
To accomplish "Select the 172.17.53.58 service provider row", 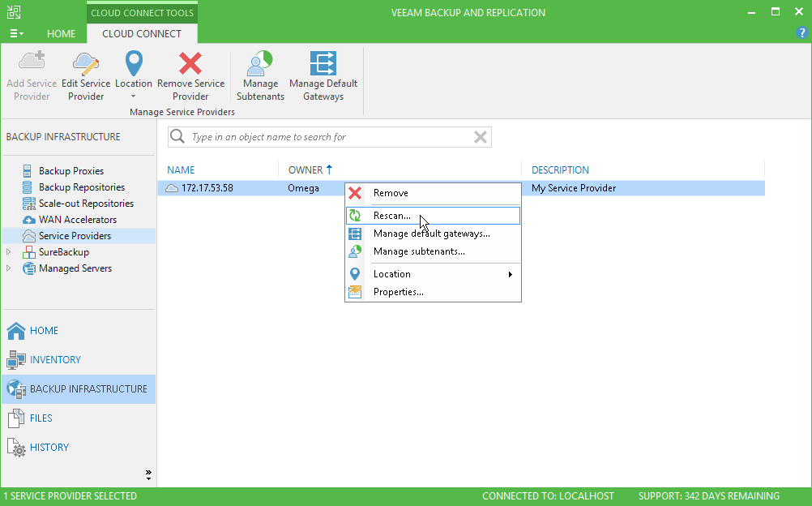I will pyautogui.click(x=461, y=187).
